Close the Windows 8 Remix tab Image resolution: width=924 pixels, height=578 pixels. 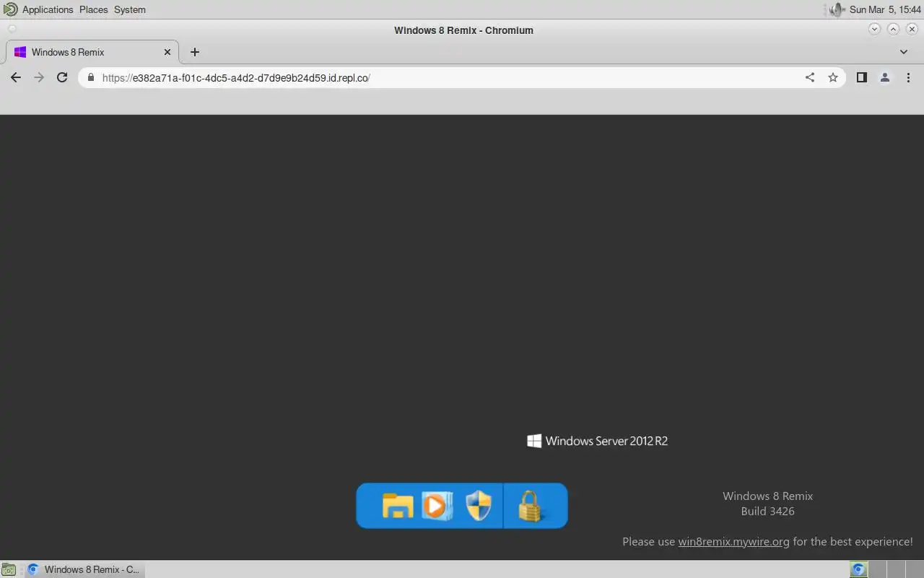167,52
